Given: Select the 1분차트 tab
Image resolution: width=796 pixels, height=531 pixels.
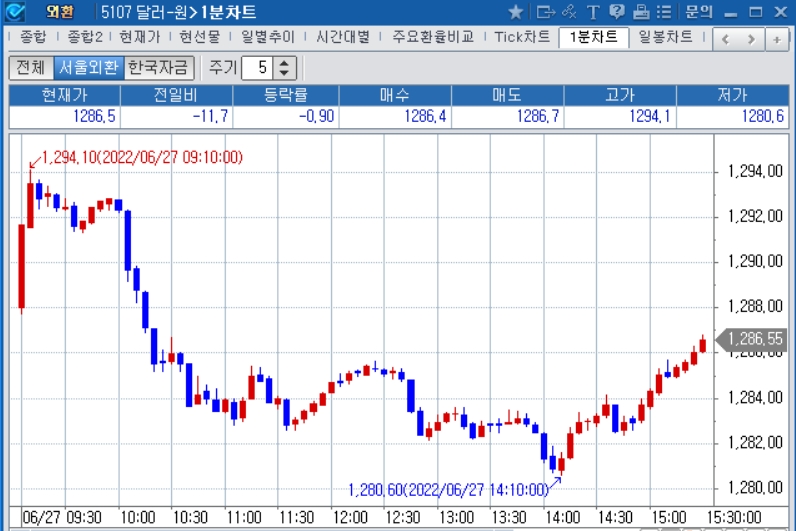Looking at the screenshot, I should pos(593,37).
